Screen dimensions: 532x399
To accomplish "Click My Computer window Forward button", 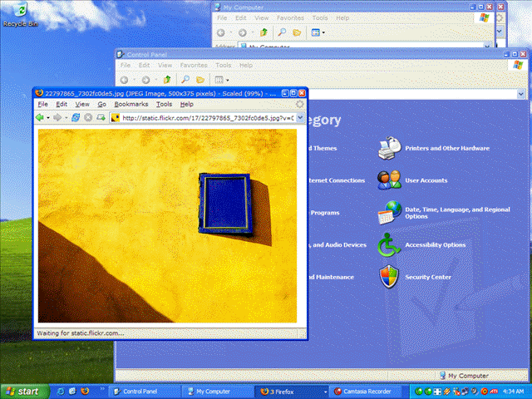I will 242,32.
